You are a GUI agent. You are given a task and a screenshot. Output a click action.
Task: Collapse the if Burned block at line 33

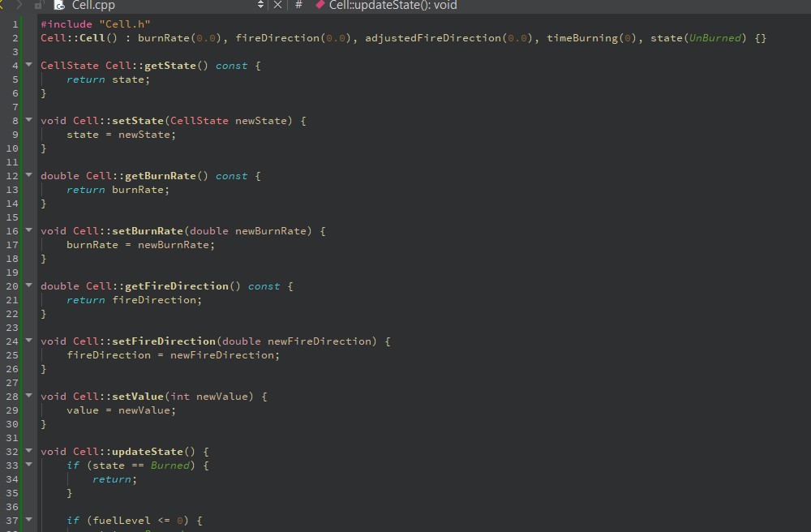coord(28,465)
